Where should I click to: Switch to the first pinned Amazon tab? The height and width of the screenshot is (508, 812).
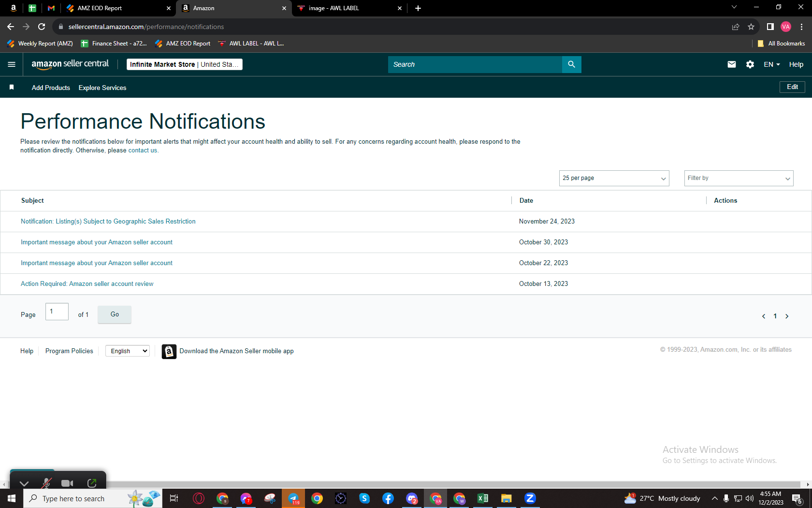pos(14,8)
